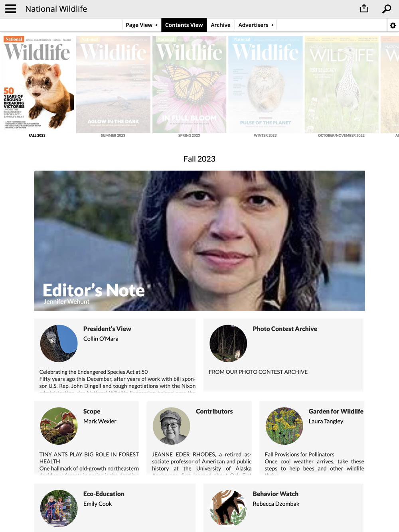The height and width of the screenshot is (532, 399).
Task: Open the search magnifier
Action: coord(387,9)
